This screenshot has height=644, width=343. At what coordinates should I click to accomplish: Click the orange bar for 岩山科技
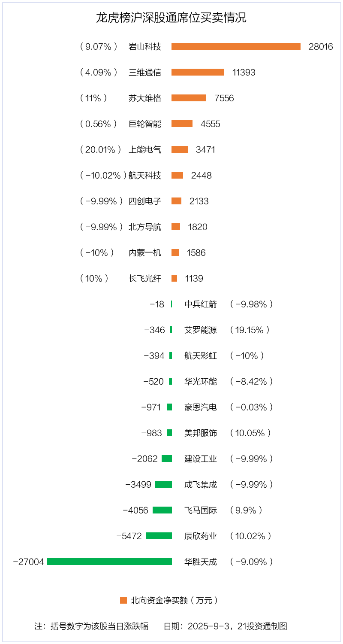click(236, 46)
